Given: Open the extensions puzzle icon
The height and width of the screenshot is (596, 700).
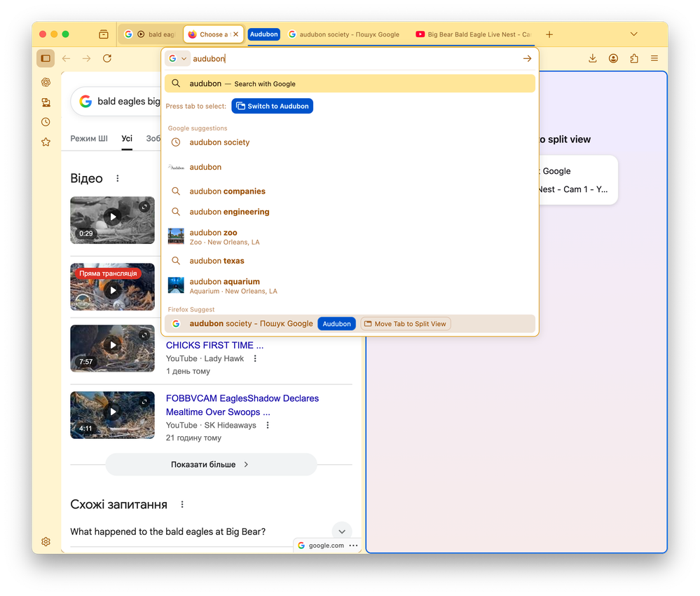Looking at the screenshot, I should tap(634, 58).
